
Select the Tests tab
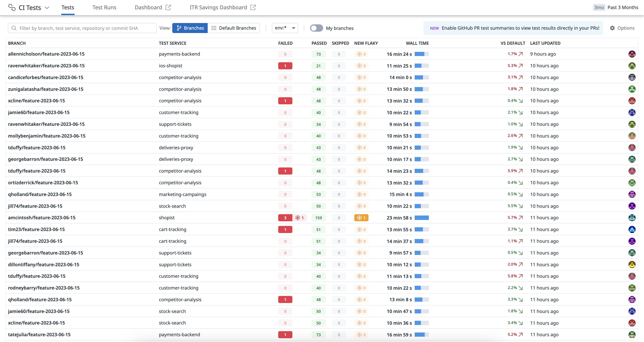pyautogui.click(x=68, y=7)
